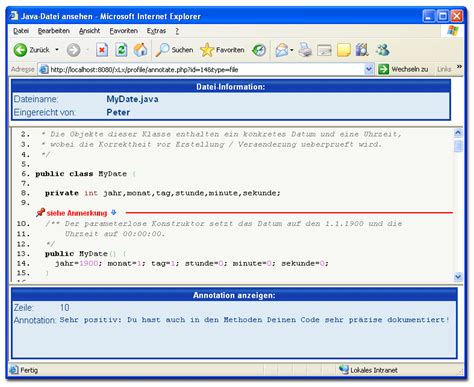Click the history/media round icon
The image size is (474, 387).
[259, 50]
